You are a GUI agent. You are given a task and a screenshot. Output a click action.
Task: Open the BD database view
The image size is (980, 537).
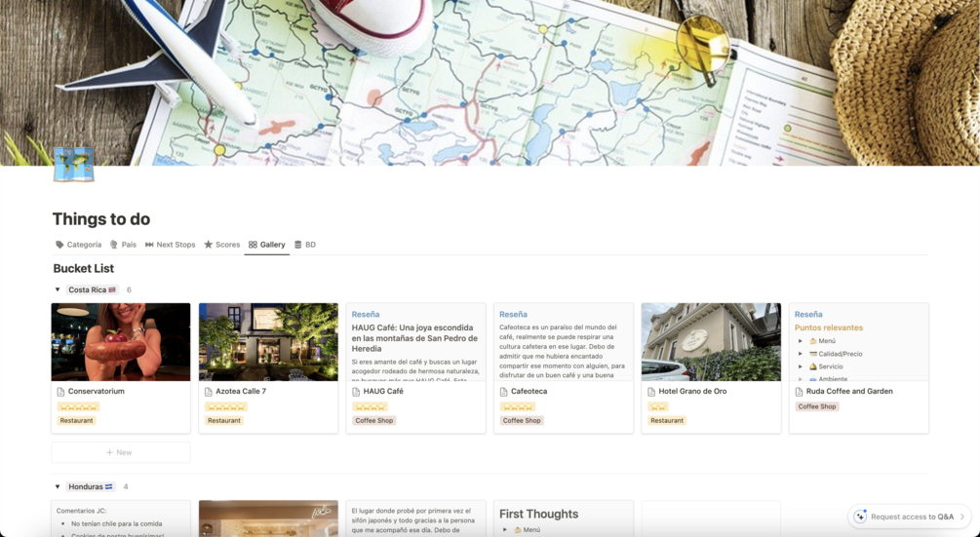point(305,245)
